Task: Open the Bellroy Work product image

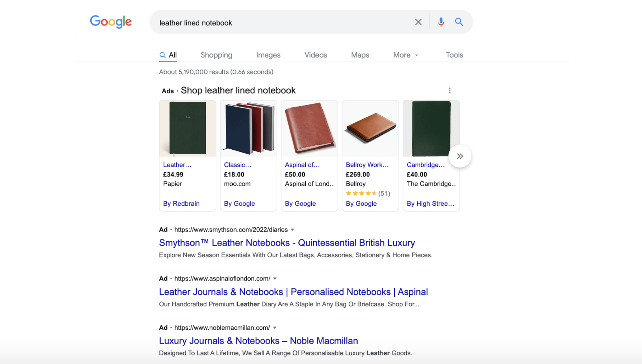Action: click(370, 129)
